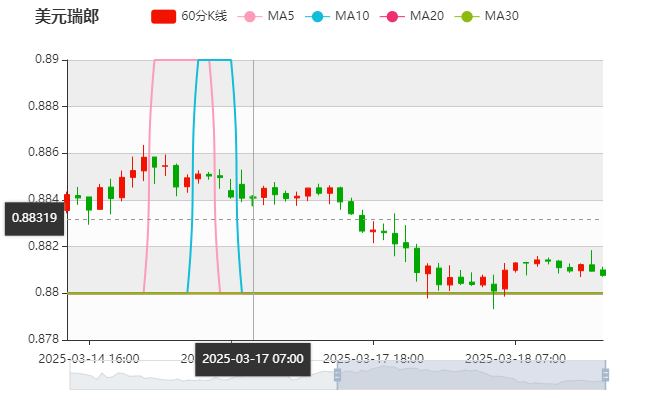Image resolution: width=670 pixels, height=400 pixels.
Task: Click the 0.88319 price label on the y-axis
Action: (34, 217)
